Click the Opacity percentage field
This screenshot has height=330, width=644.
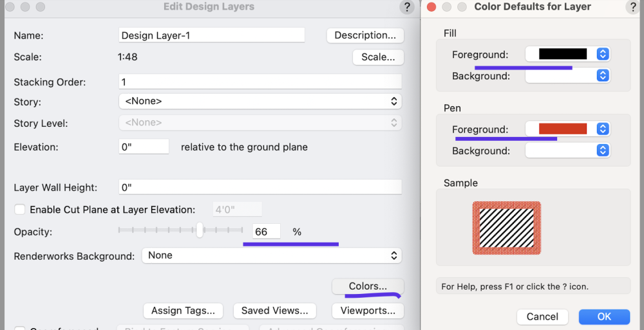[x=266, y=232]
